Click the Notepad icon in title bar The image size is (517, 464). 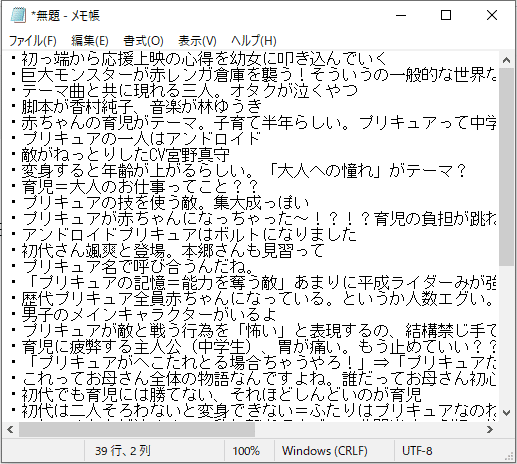[18, 15]
